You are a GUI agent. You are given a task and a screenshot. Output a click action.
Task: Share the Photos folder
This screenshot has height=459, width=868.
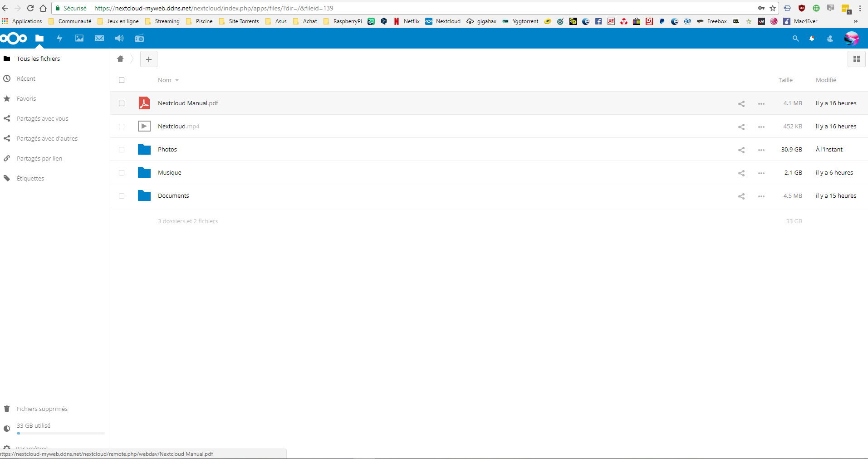tap(741, 150)
